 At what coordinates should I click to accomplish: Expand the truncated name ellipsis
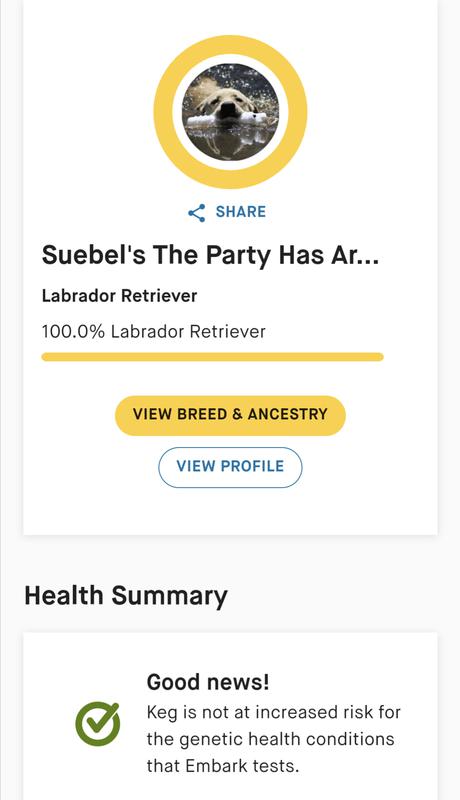click(x=367, y=256)
